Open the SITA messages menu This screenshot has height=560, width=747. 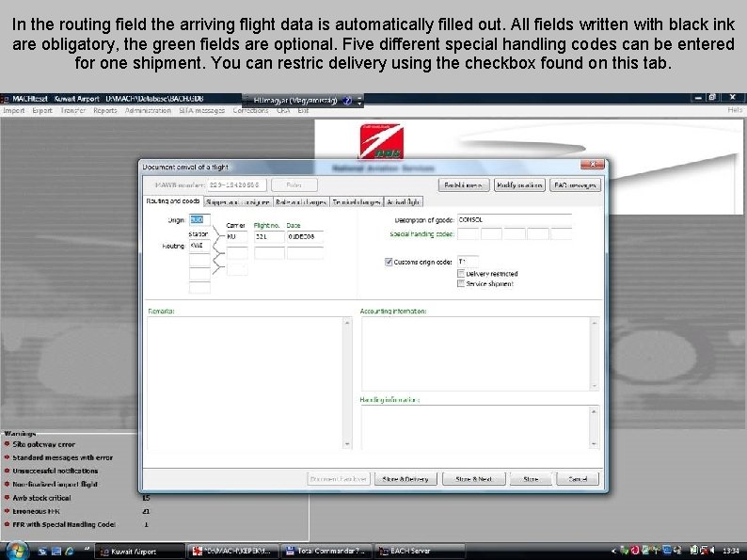click(x=202, y=110)
